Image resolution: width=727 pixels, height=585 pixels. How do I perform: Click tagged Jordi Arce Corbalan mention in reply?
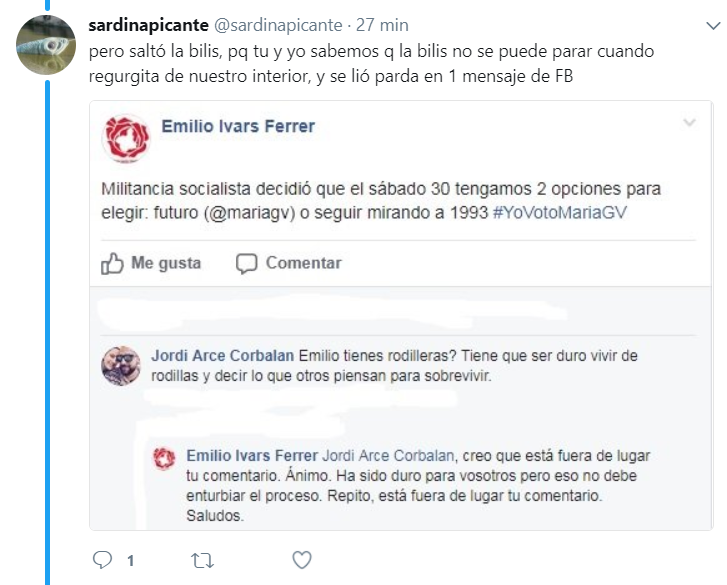click(x=388, y=456)
